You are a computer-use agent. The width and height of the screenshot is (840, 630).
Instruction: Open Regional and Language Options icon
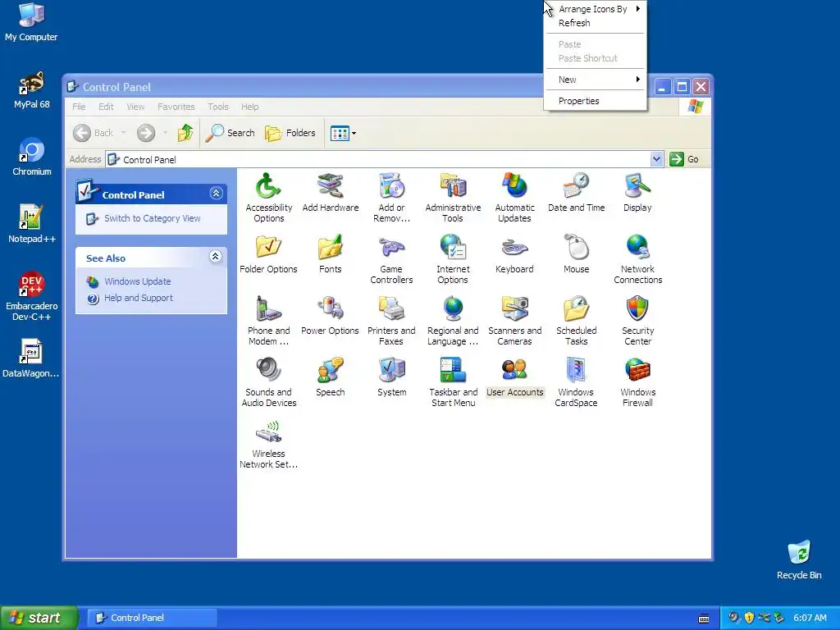[x=453, y=321]
